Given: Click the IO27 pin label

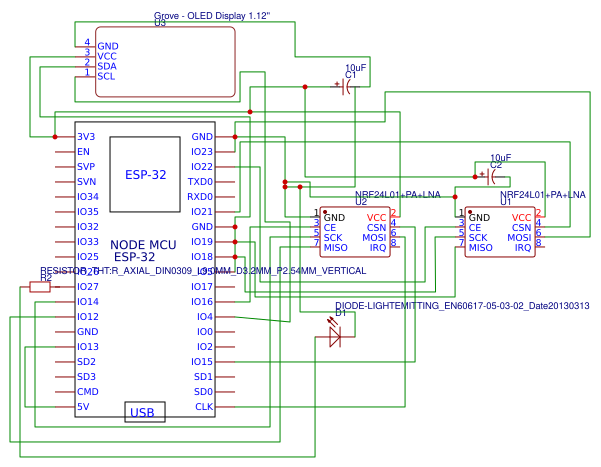Looking at the screenshot, I should click(x=88, y=287).
